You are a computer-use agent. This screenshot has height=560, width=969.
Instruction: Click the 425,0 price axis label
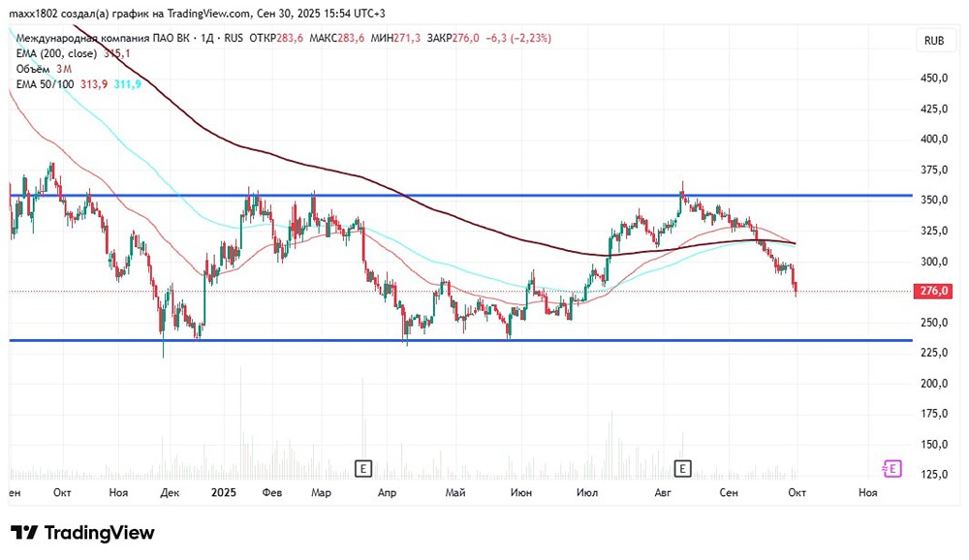934,109
